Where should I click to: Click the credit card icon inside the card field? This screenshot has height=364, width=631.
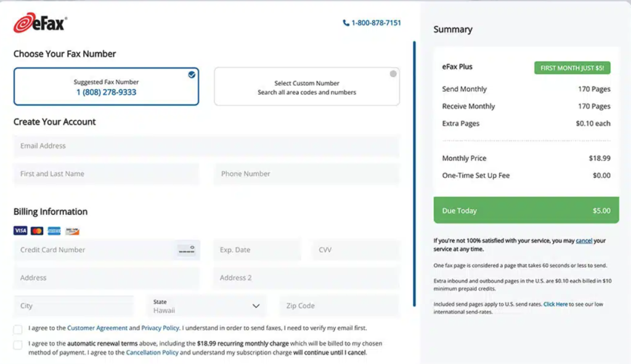point(186,250)
